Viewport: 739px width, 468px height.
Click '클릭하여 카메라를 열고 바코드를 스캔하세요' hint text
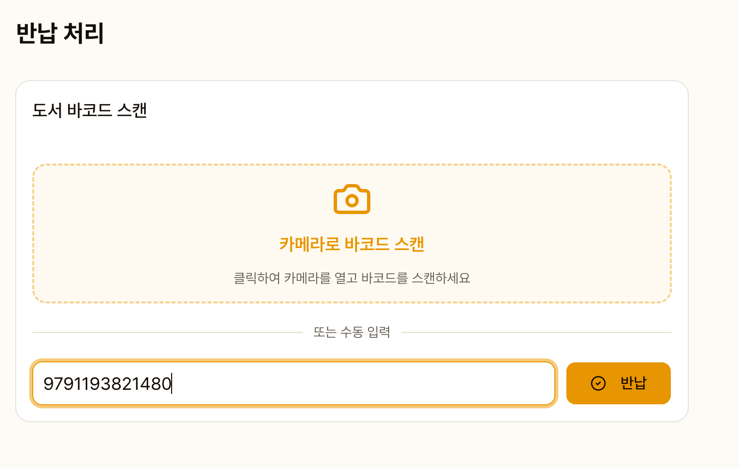click(351, 278)
